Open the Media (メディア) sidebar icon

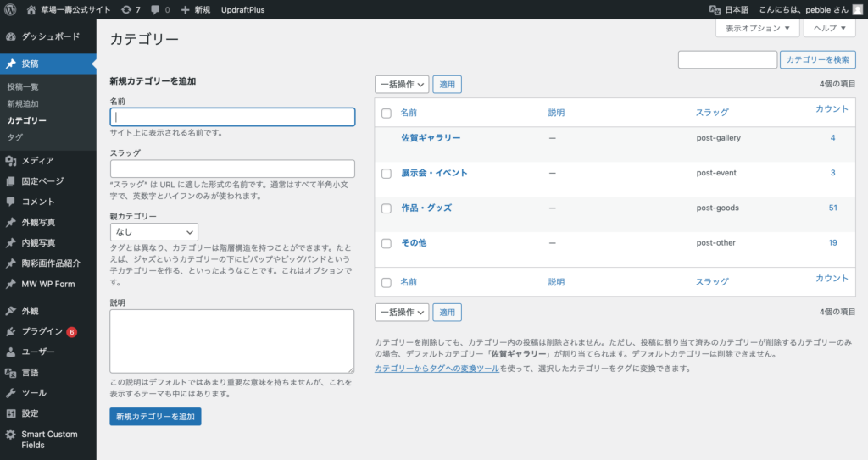pos(10,161)
